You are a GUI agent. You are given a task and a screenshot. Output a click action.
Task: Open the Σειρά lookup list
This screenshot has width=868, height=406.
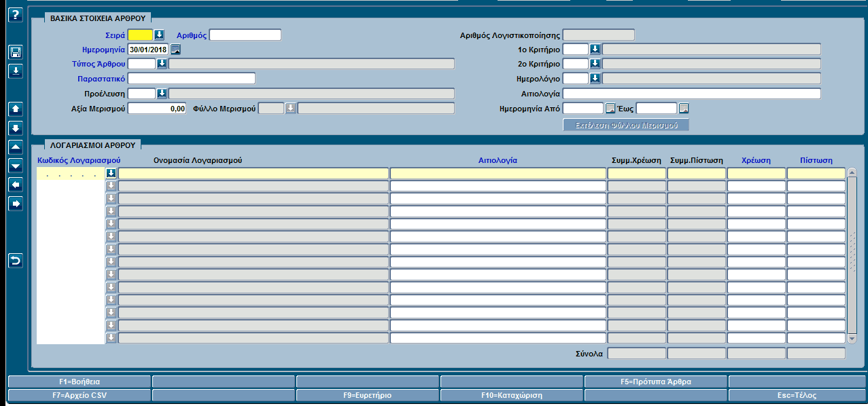[x=159, y=35]
